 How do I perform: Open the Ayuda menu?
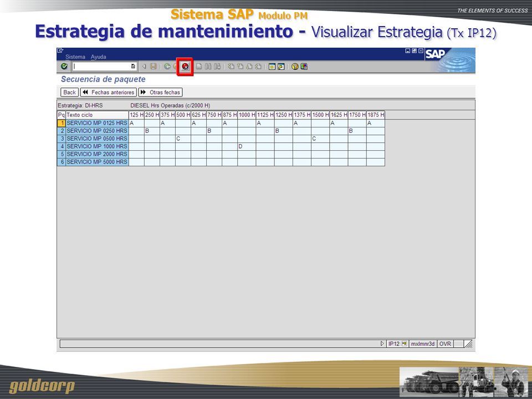99,57
